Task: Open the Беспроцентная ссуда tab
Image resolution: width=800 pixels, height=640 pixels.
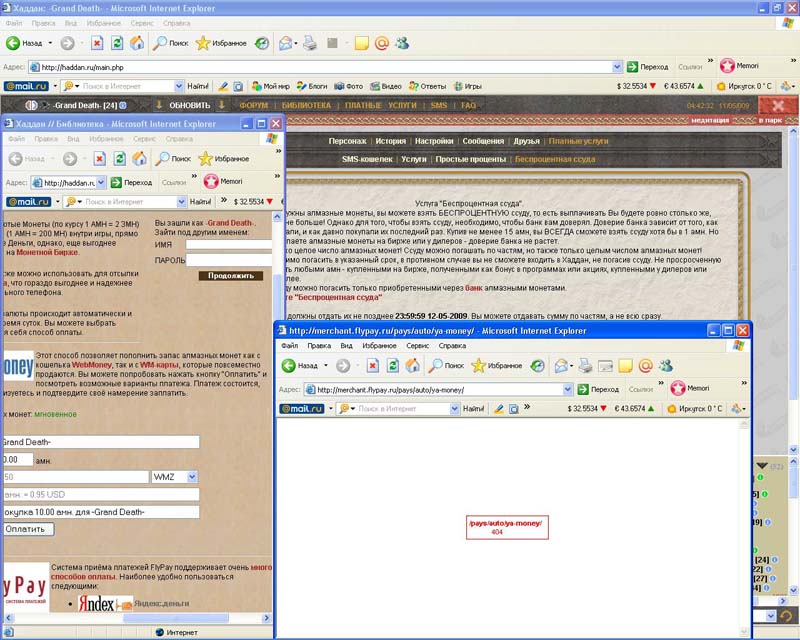Action: [x=555, y=159]
